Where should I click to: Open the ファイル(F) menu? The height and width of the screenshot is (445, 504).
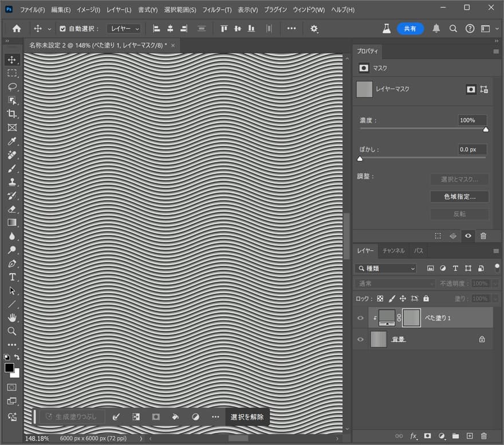33,10
